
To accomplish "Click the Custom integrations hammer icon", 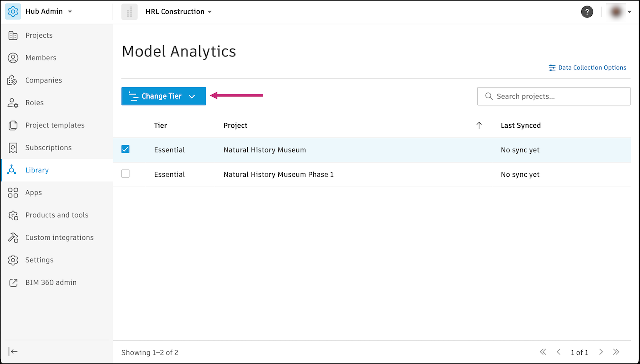I will [x=13, y=238].
